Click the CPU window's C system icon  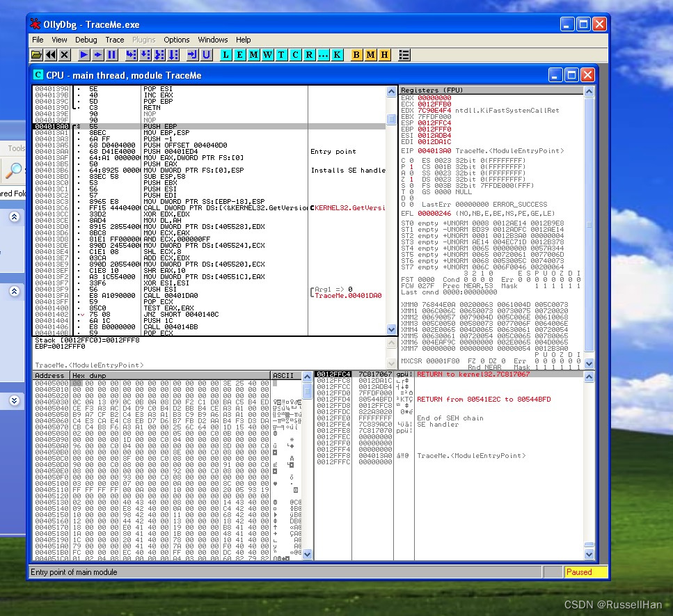point(38,75)
